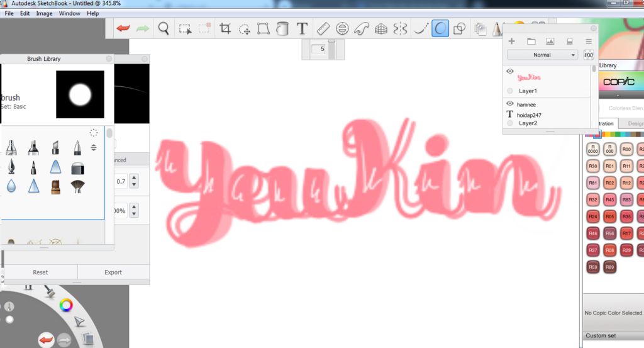Select the rectangular Selection tool

[185, 29]
